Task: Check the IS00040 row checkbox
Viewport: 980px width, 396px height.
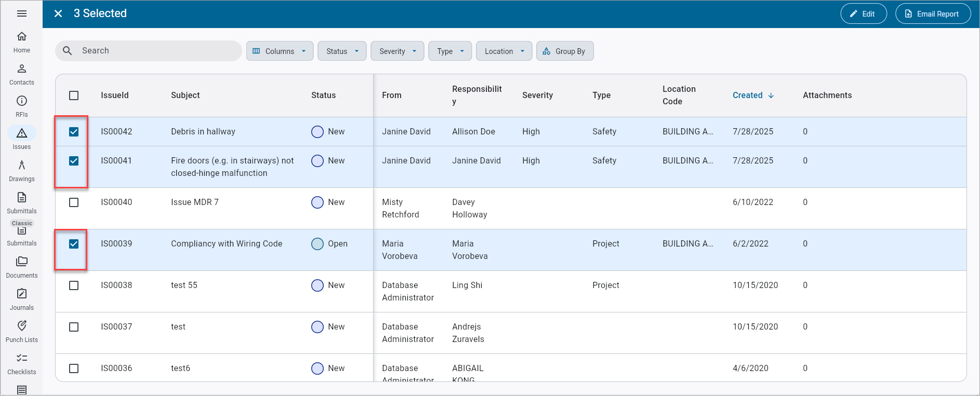Action: [x=74, y=202]
